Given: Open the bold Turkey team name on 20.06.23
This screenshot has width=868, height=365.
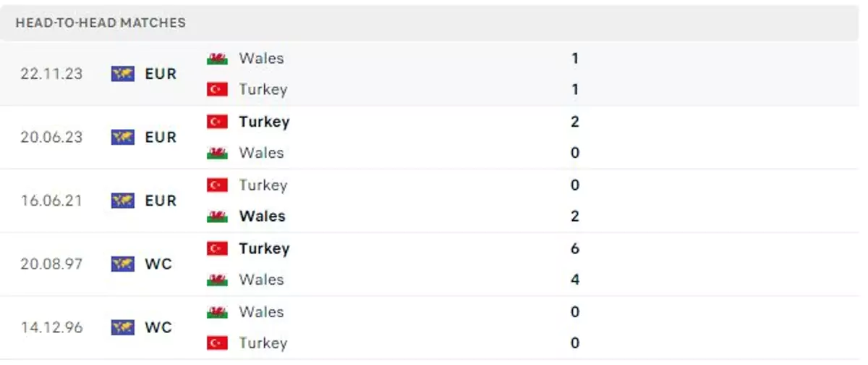Looking at the screenshot, I should pos(264,122).
